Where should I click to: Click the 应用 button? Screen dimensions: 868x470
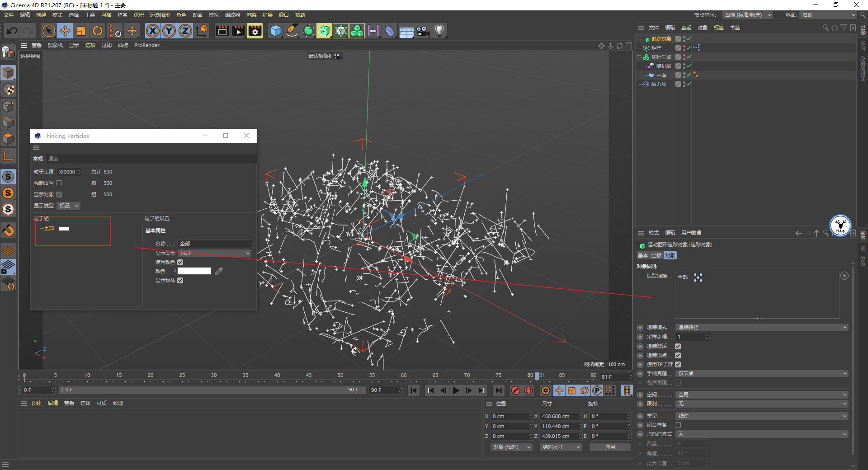coord(610,447)
